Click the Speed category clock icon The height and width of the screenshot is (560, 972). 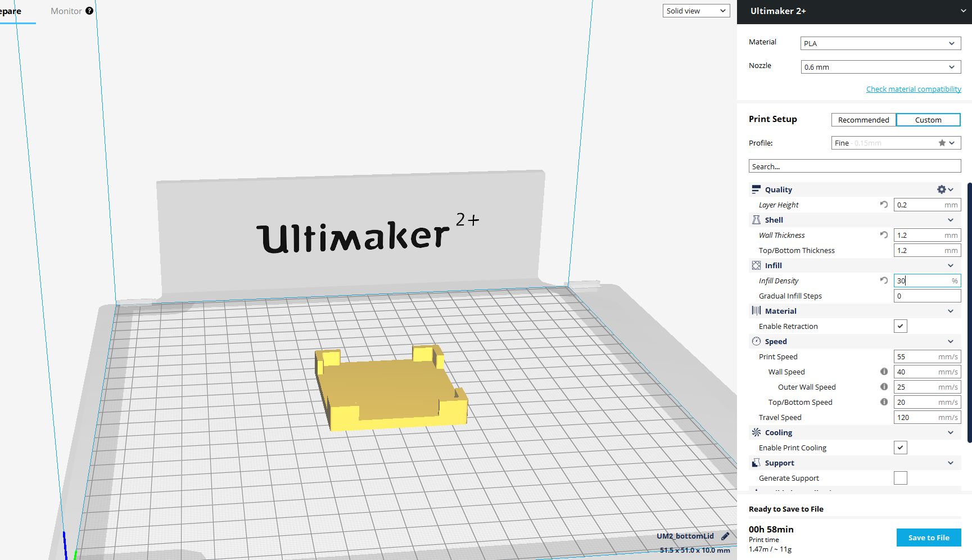756,341
